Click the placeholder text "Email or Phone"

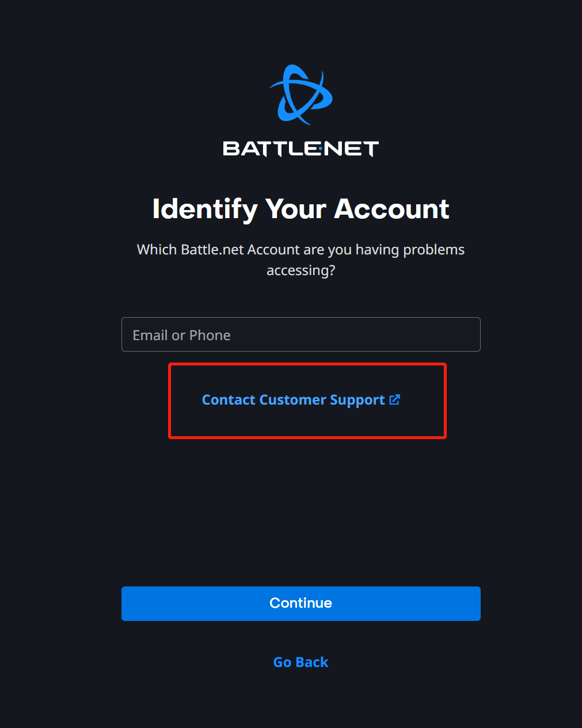(x=182, y=336)
